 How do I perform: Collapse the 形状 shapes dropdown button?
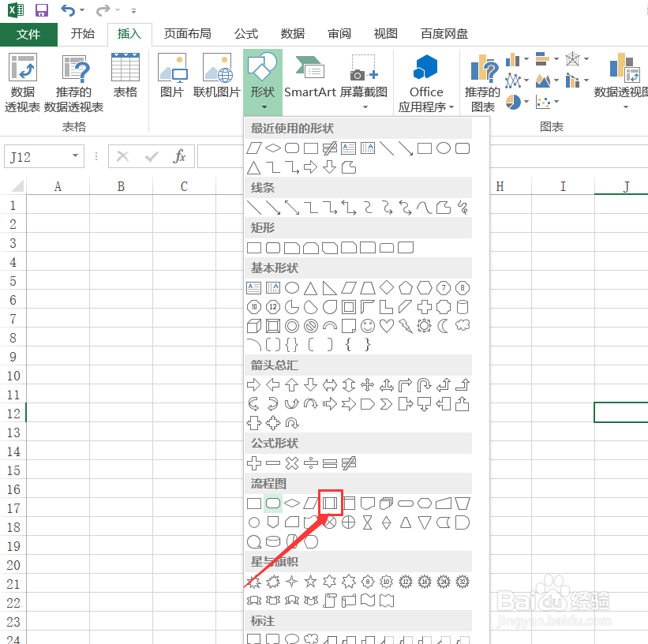[263, 82]
